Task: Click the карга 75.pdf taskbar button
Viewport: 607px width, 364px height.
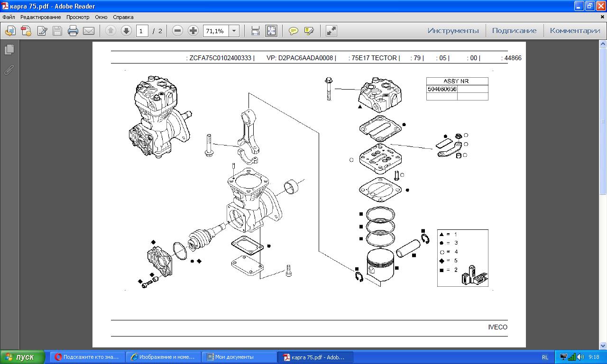Action: 315,357
